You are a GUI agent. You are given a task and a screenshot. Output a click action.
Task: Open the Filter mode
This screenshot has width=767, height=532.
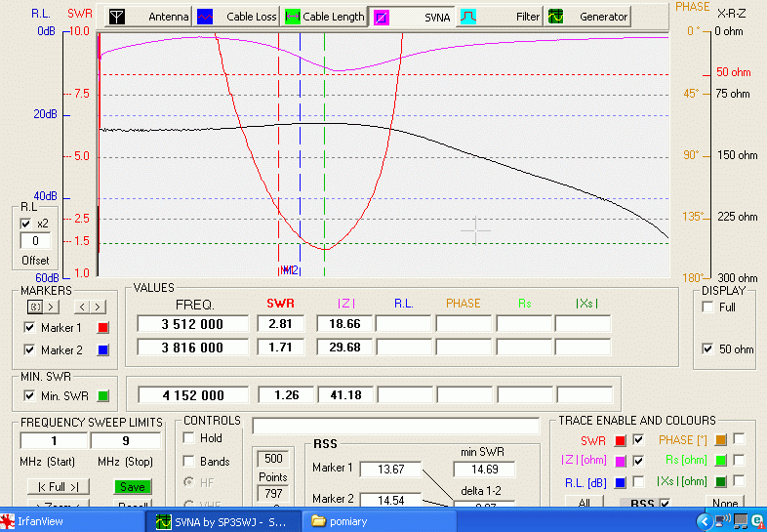[x=500, y=17]
